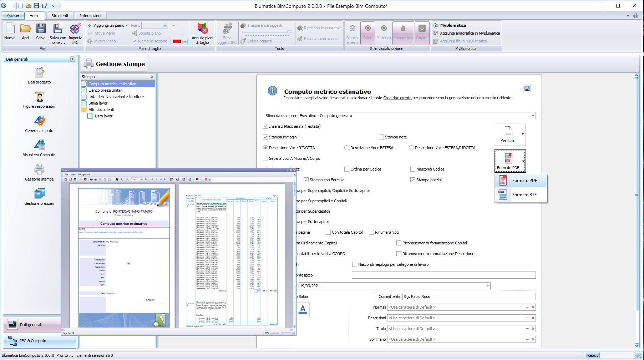Image resolution: width=644 pixels, height=360 pixels.
Task: Open the Background menu in Preview window
Action: (84, 174)
